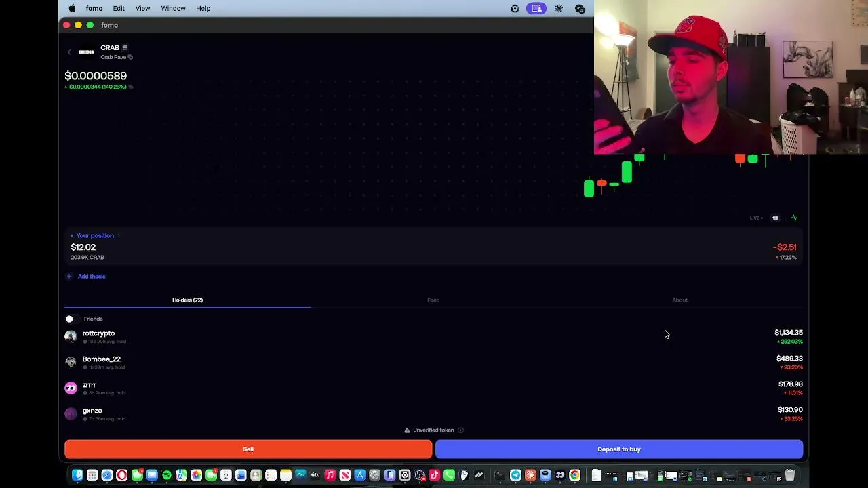This screenshot has height=488, width=868.
Task: Switch to the Feed tab
Action: tap(433, 300)
